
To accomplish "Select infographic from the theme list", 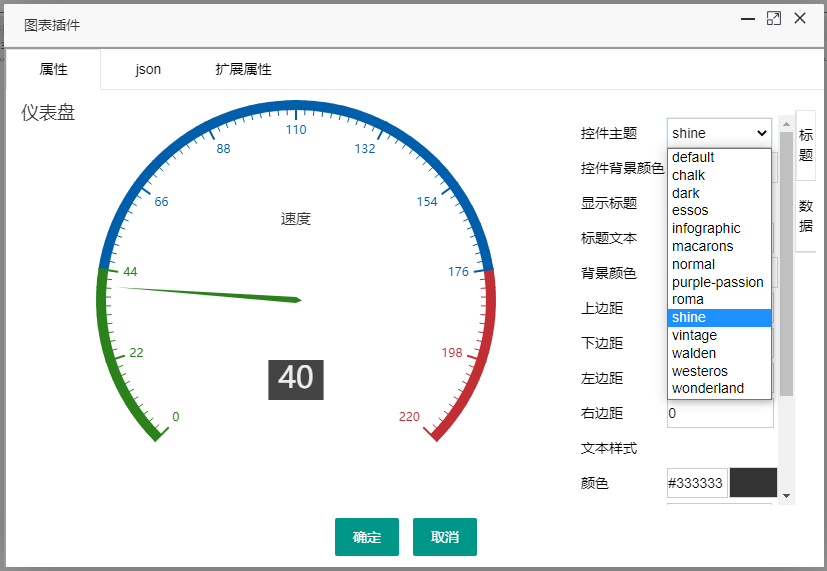I will click(719, 228).
